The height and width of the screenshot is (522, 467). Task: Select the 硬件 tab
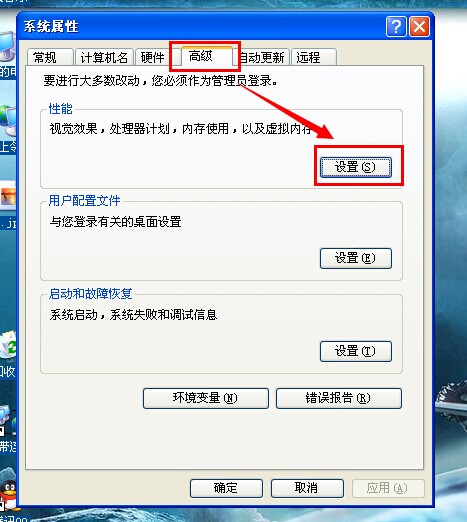pyautogui.click(x=153, y=57)
